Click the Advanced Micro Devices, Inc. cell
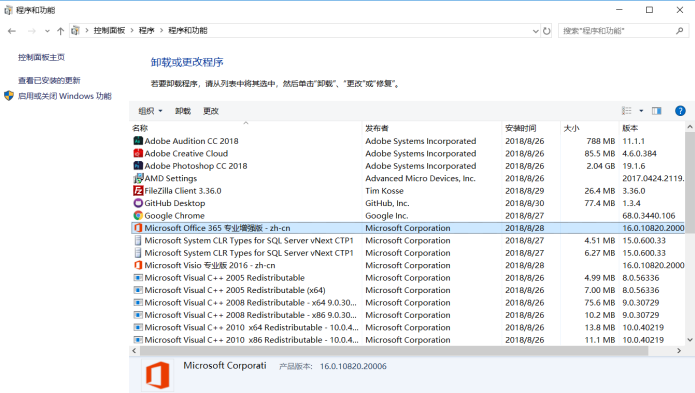This screenshot has height=393, width=695. [x=420, y=178]
